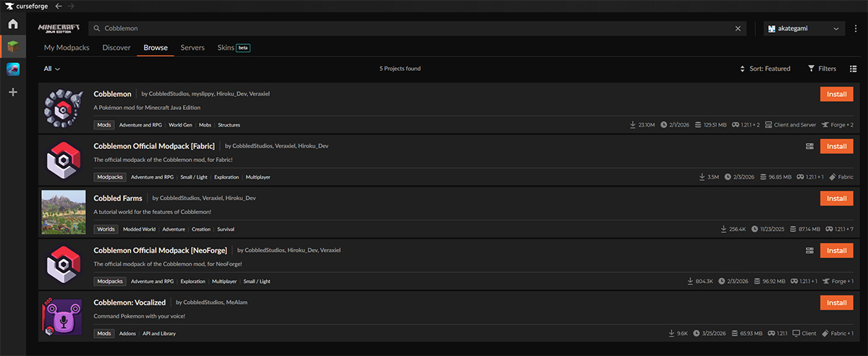
Task: Open Cobblemon: Vocalized thumbnail
Action: coord(64,317)
